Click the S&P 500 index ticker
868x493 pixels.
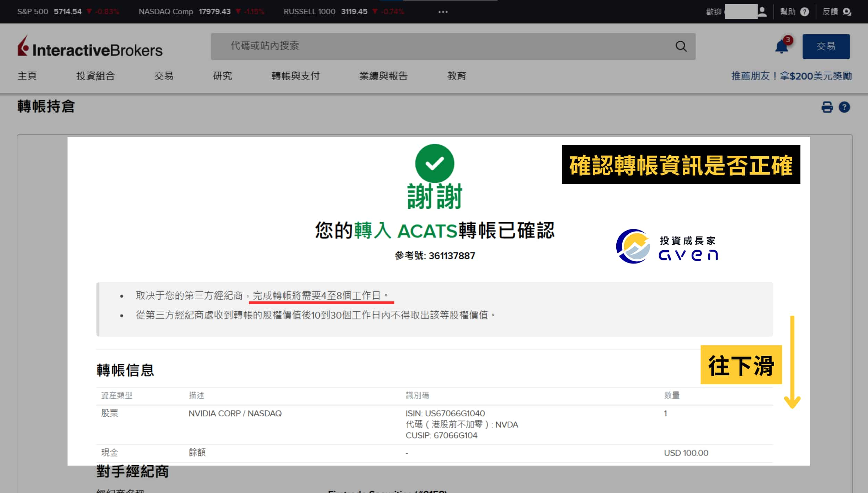pyautogui.click(x=68, y=11)
